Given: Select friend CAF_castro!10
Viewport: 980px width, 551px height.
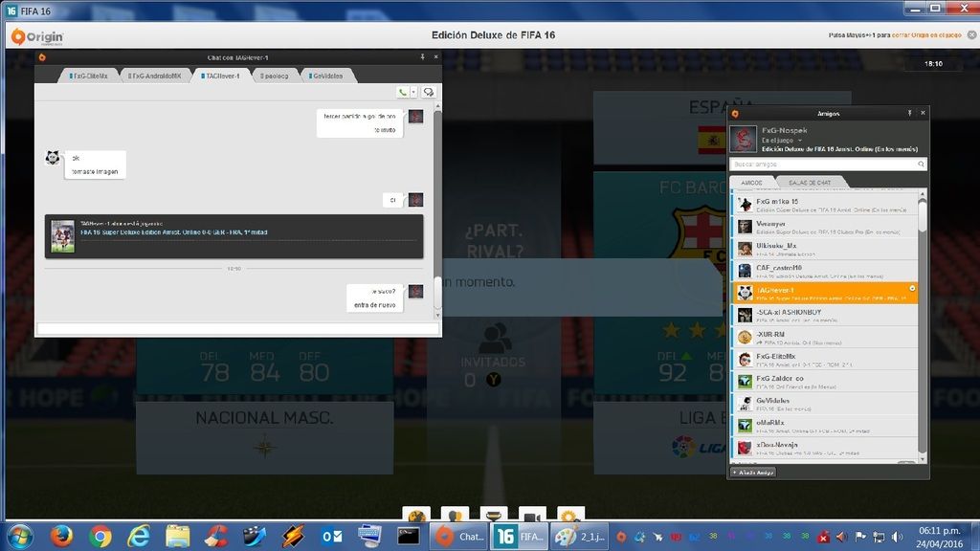Looking at the screenshot, I should pyautogui.click(x=824, y=271).
